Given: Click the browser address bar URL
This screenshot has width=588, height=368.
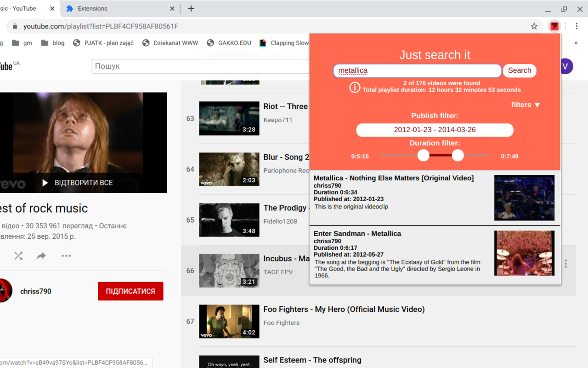Looking at the screenshot, I should 101,26.
